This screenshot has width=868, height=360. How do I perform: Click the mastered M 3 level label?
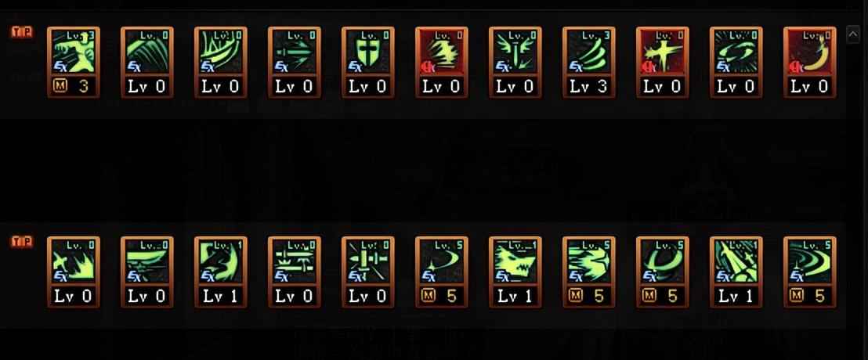point(74,86)
